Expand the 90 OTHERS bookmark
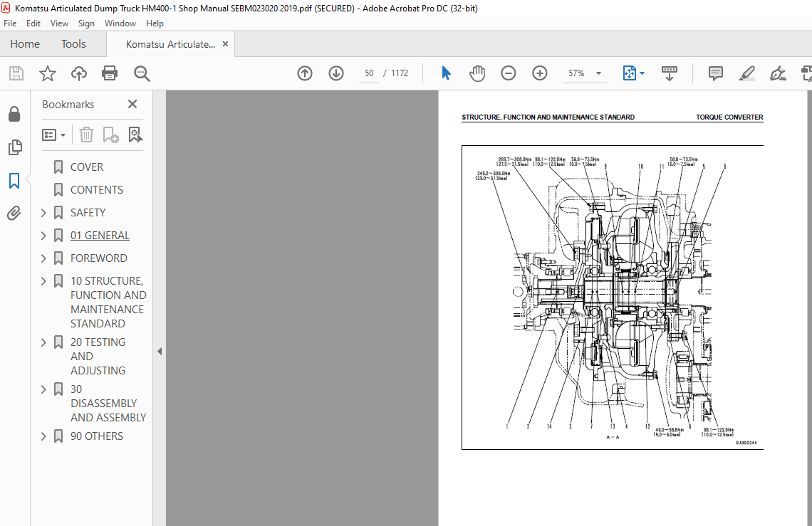 click(x=43, y=436)
